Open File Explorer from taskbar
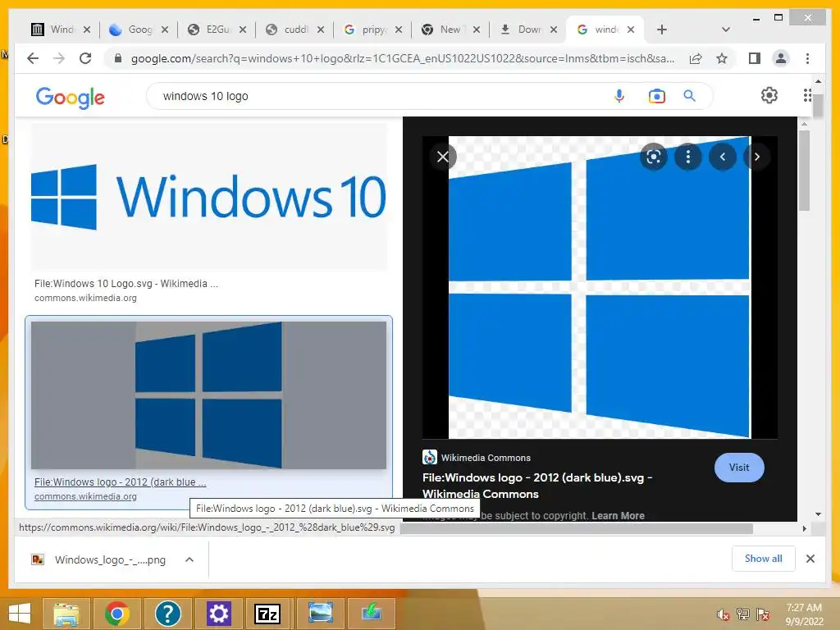The height and width of the screenshot is (630, 840). pyautogui.click(x=66, y=614)
